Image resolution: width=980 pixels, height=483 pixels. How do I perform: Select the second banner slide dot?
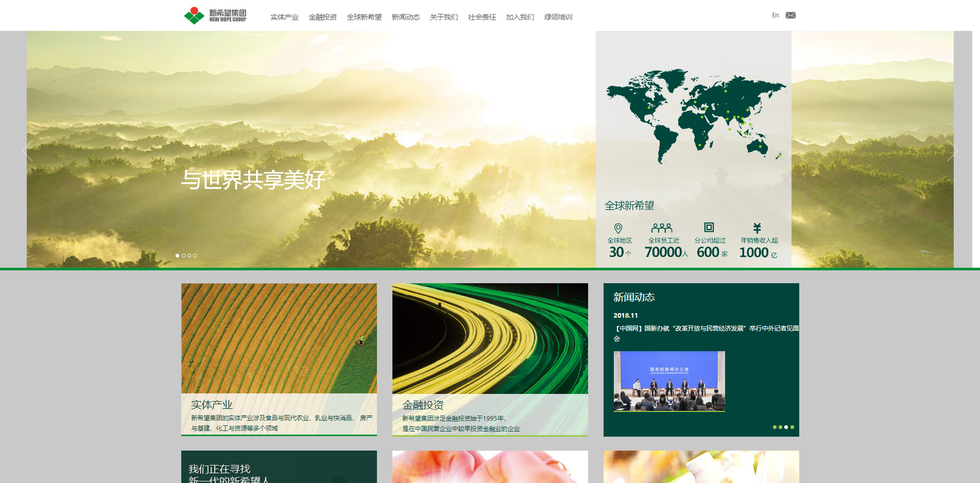click(x=183, y=255)
